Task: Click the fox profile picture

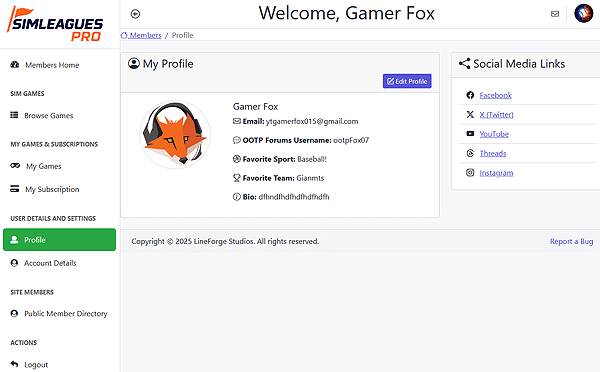Action: pos(175,134)
